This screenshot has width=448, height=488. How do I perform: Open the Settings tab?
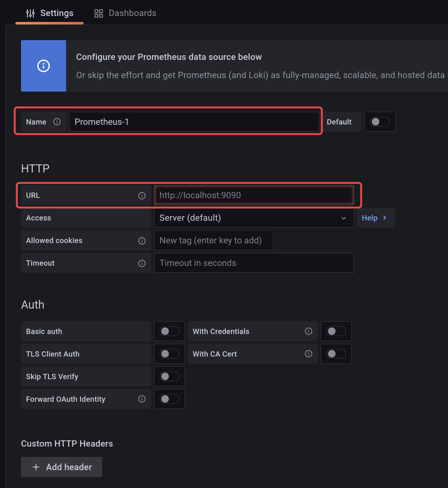click(x=49, y=13)
